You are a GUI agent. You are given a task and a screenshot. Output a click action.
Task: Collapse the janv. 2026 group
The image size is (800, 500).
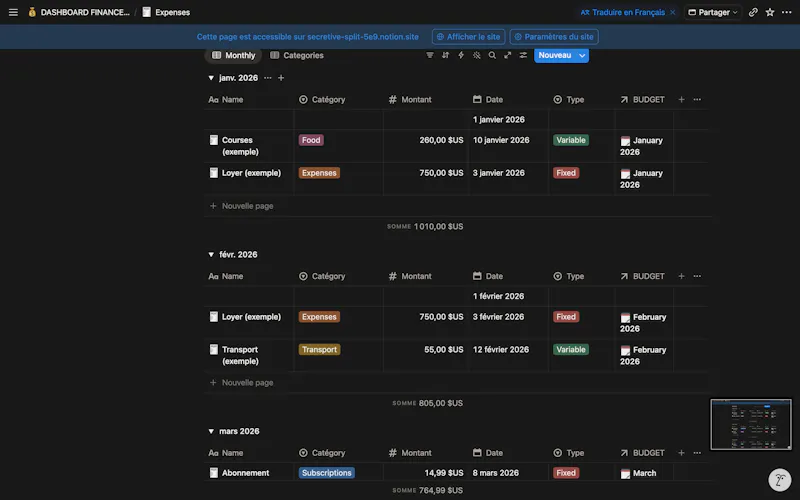[211, 78]
